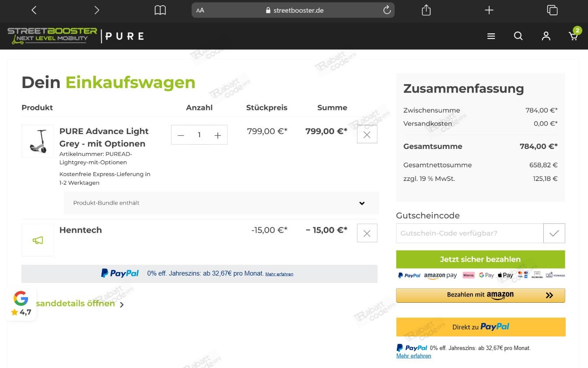
Task: Click Kostenfreie Express-Lieferung text
Action: (x=105, y=178)
